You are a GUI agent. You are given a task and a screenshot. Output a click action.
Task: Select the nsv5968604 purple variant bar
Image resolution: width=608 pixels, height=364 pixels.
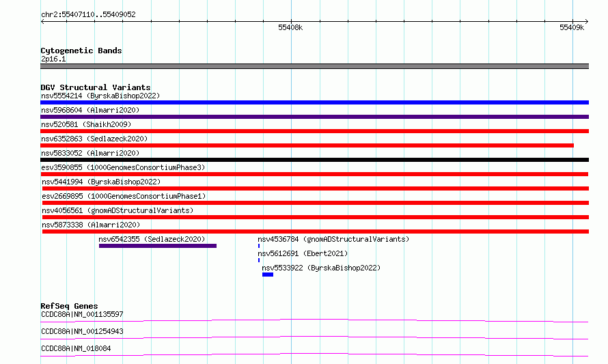[314, 117]
